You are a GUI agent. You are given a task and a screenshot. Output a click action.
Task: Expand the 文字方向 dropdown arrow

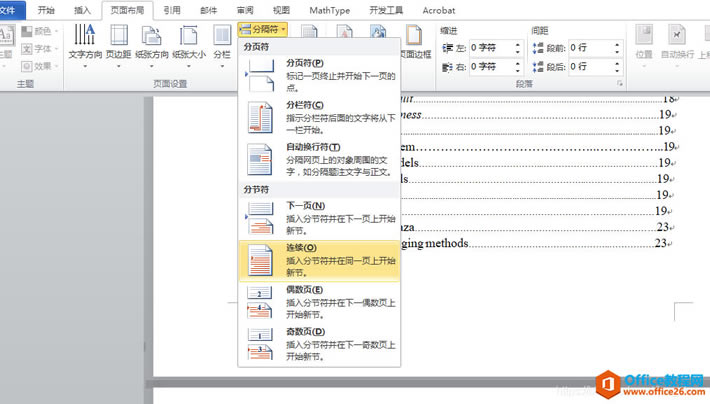click(x=85, y=66)
